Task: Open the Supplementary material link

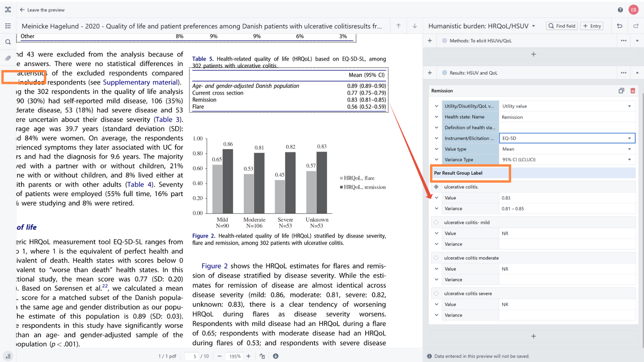Action: tap(141, 82)
